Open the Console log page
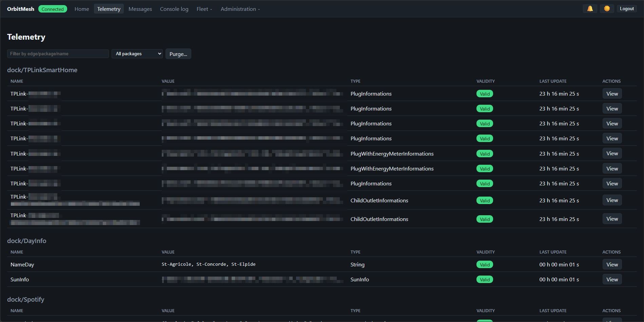This screenshot has height=322, width=644. pos(174,9)
